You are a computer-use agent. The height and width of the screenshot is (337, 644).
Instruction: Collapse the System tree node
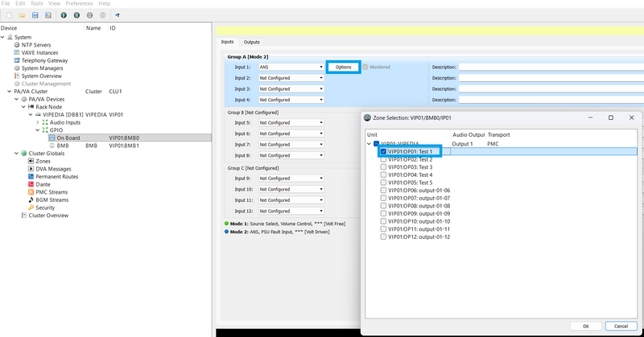pyautogui.click(x=2, y=37)
